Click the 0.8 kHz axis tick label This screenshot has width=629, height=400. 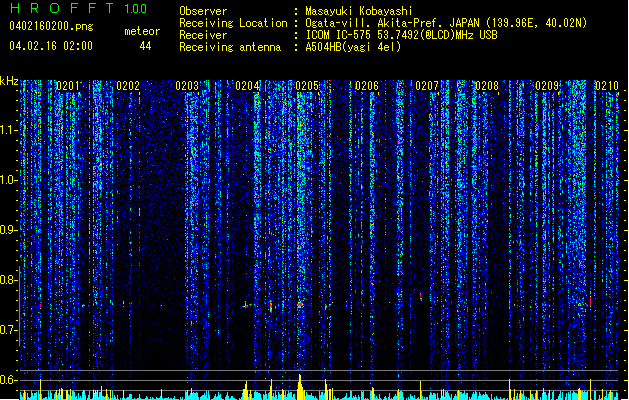tap(8, 280)
